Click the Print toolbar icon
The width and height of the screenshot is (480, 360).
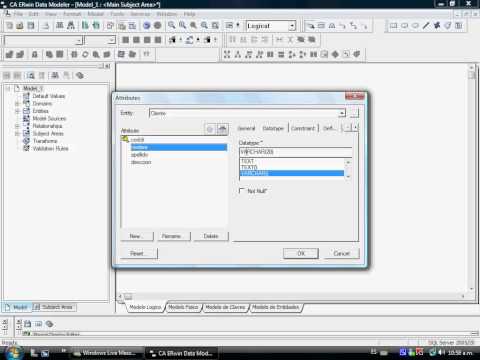pos(46,26)
